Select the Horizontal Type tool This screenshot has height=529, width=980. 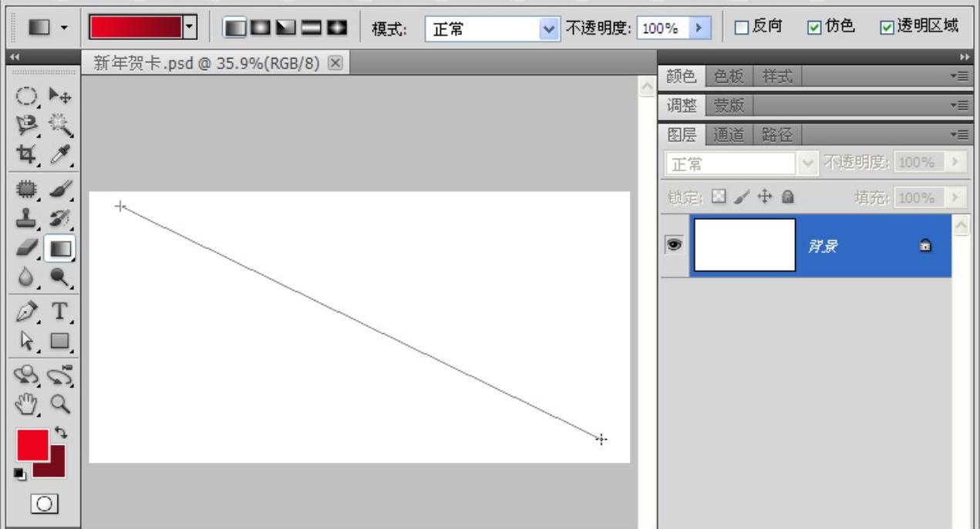click(60, 312)
